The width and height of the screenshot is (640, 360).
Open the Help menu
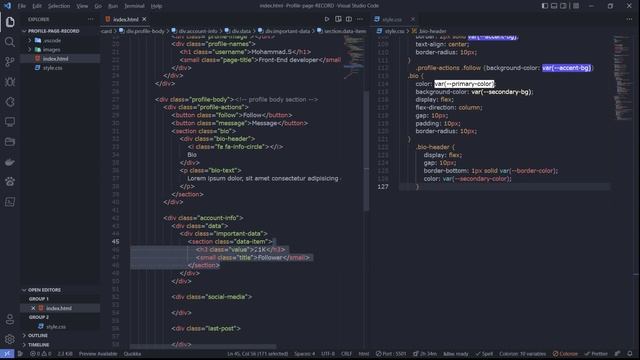point(156,6)
